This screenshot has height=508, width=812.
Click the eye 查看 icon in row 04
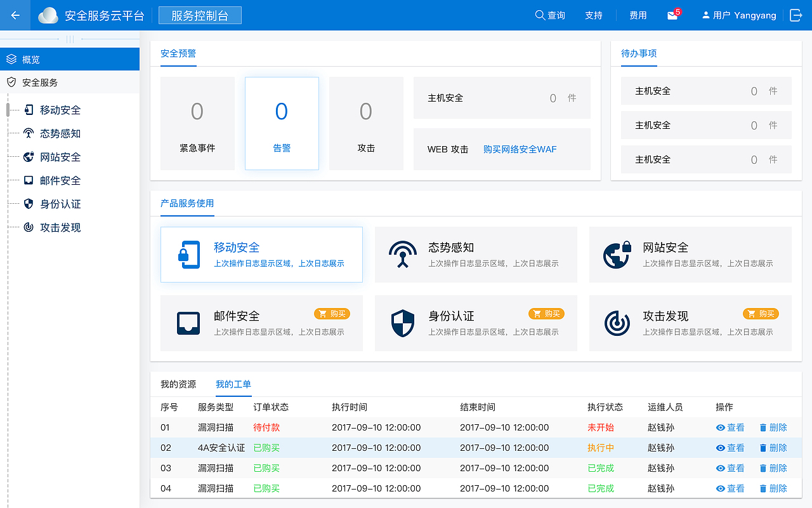[721, 488]
